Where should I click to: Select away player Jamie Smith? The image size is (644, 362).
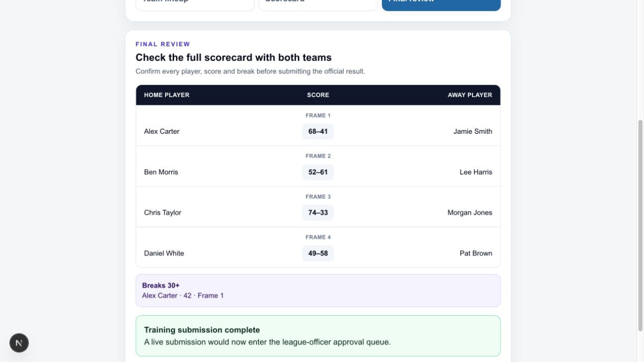(x=473, y=131)
